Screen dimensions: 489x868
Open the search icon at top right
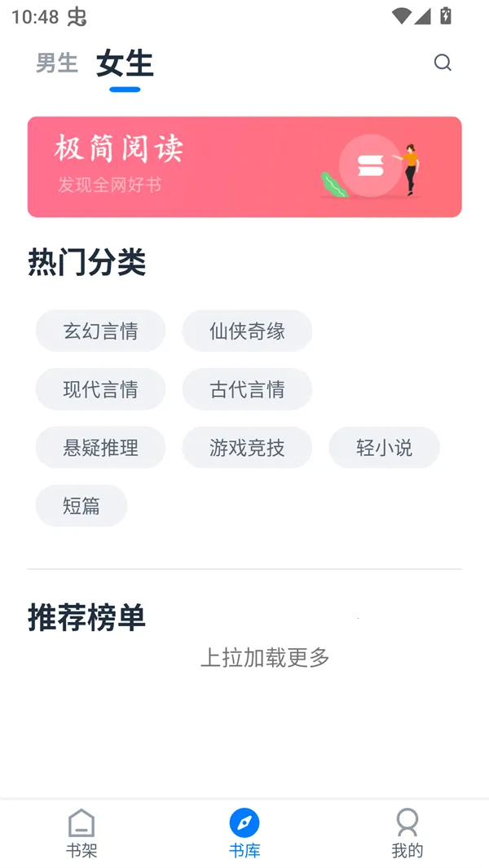click(443, 62)
